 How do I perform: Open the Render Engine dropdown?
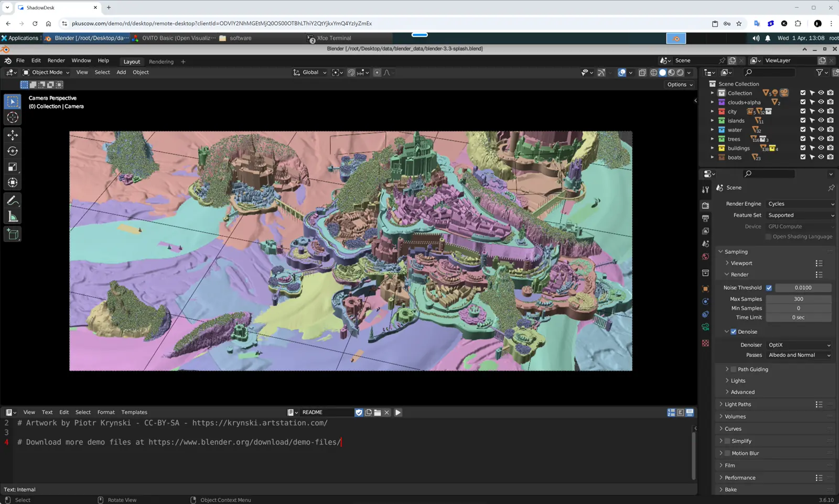801,204
